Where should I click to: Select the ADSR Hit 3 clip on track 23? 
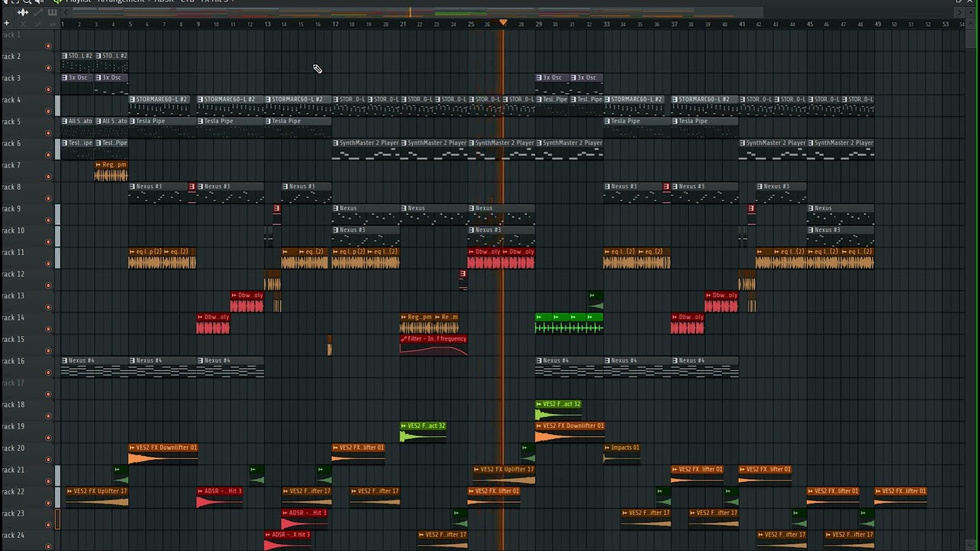tap(305, 519)
